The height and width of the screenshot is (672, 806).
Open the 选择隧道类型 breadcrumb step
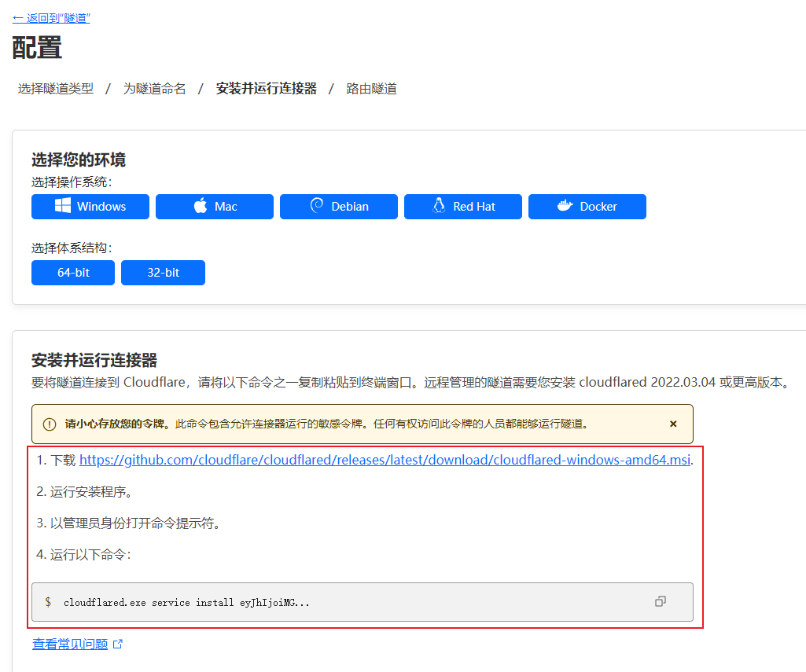55,88
